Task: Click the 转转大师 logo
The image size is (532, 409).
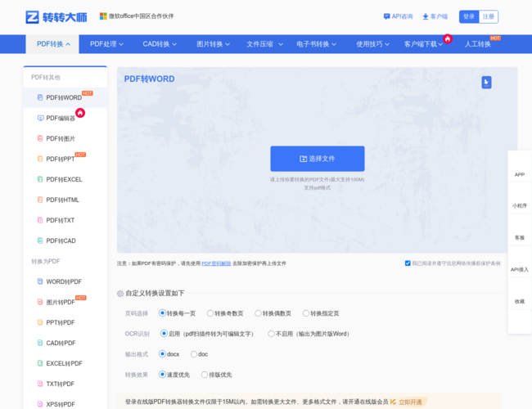Action: coord(55,16)
